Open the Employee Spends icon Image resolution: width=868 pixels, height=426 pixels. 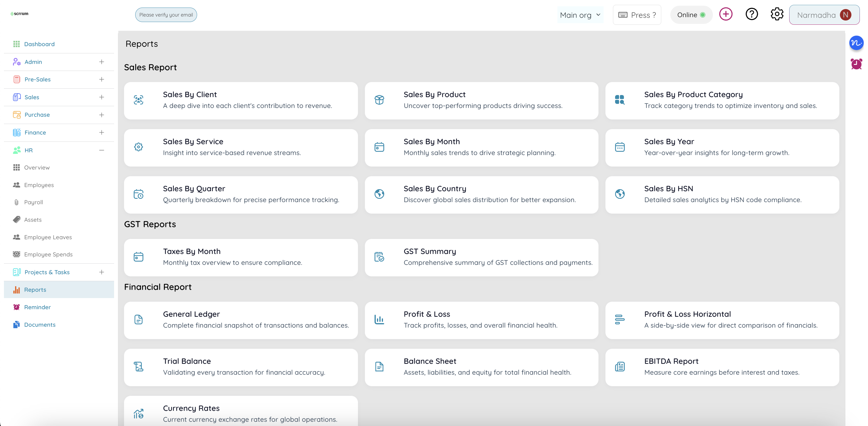point(17,254)
